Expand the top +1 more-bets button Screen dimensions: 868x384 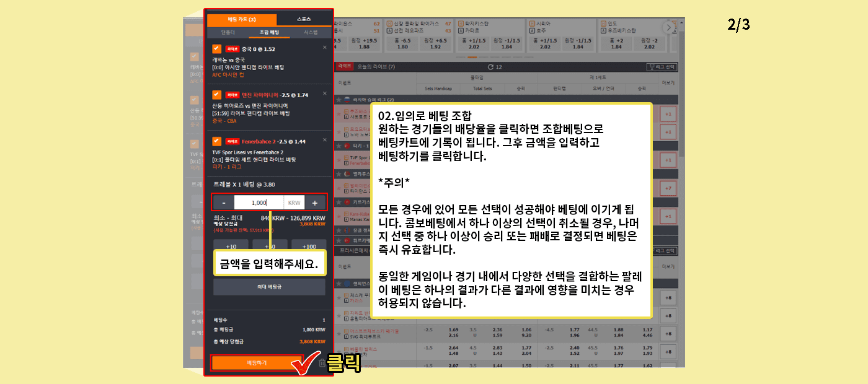tap(668, 114)
